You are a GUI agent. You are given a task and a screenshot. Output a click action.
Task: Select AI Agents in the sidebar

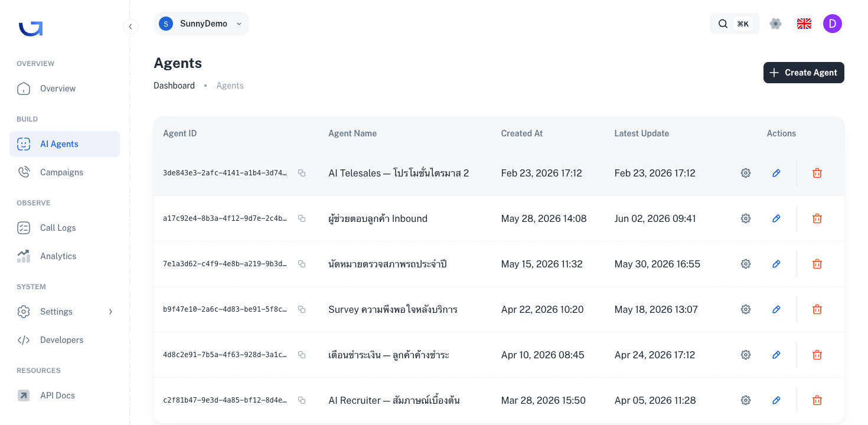64,144
